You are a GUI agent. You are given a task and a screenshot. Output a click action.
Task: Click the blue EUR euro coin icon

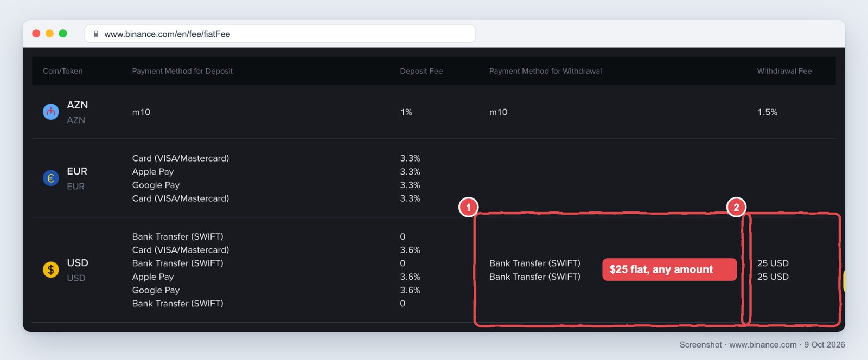point(51,178)
